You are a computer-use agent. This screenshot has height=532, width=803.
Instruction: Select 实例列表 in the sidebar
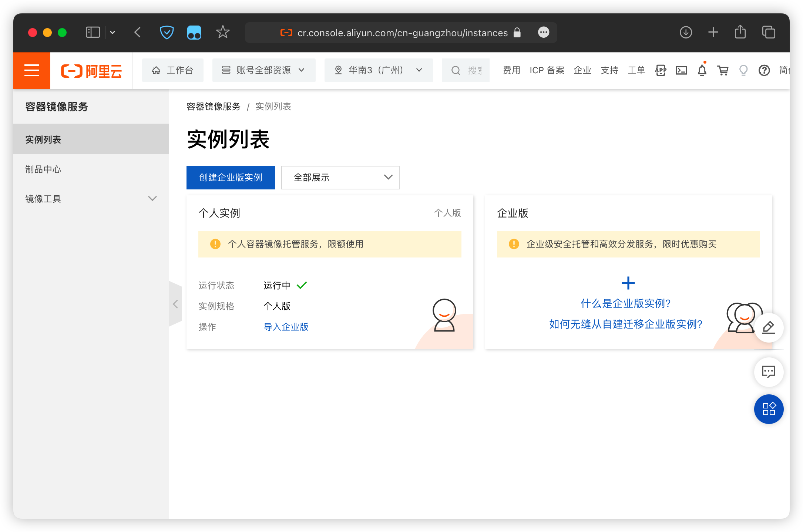(x=43, y=140)
